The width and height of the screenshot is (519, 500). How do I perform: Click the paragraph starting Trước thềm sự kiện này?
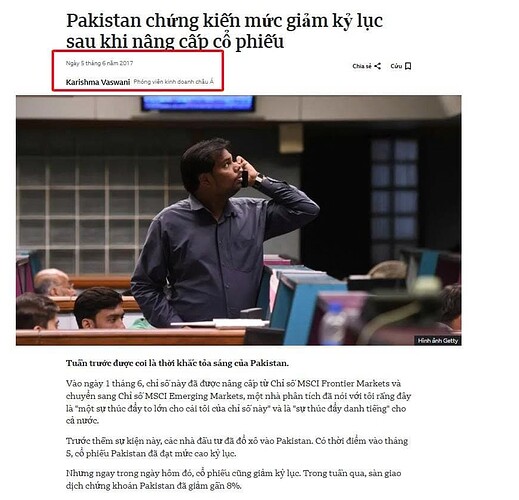237,447
